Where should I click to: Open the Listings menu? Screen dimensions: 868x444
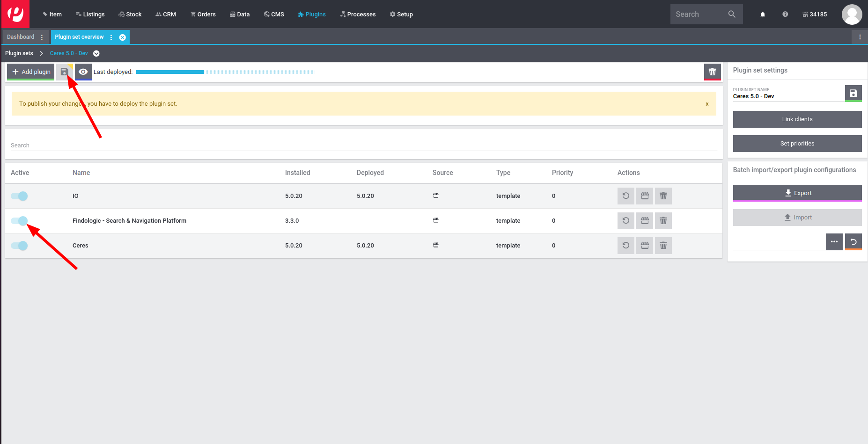pyautogui.click(x=90, y=15)
